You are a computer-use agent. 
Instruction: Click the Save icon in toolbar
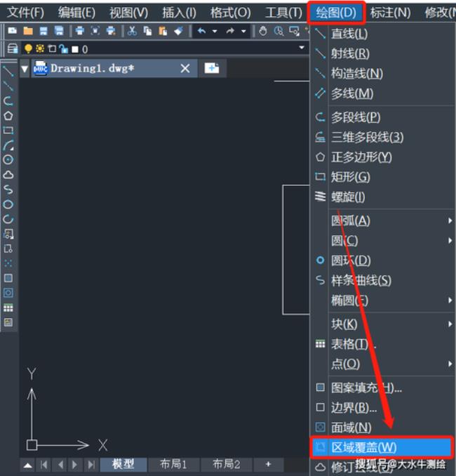pos(43,31)
